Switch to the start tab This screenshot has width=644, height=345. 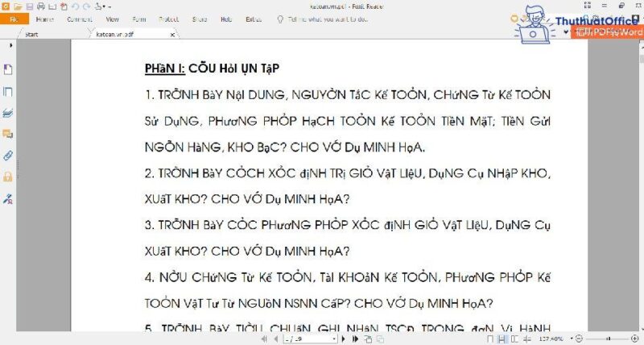(x=32, y=35)
